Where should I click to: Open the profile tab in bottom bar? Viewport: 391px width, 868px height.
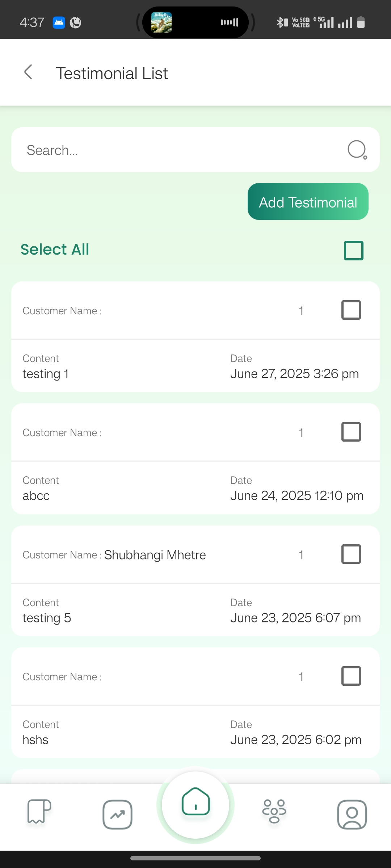(x=352, y=814)
